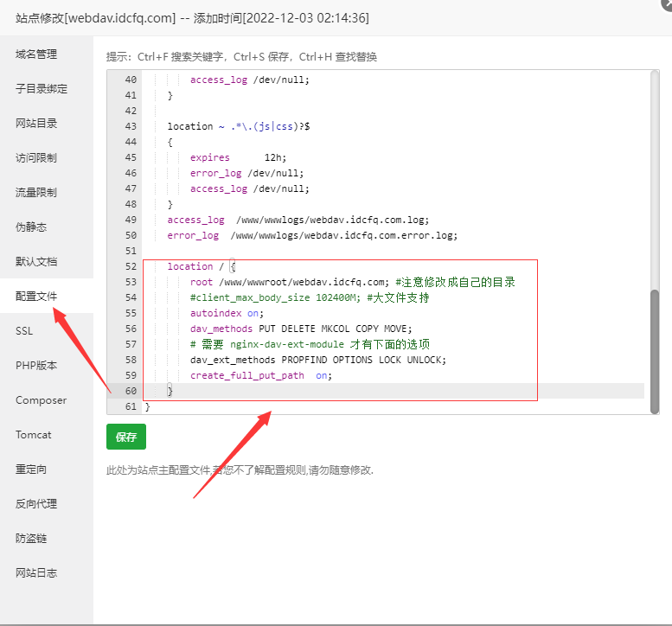Go to 流量限制 tab

pyautogui.click(x=36, y=193)
